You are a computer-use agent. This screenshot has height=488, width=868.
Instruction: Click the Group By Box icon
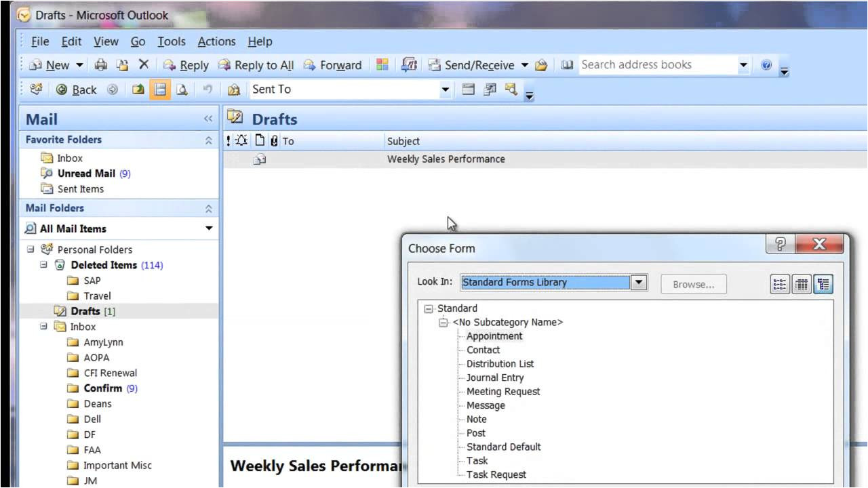(468, 89)
